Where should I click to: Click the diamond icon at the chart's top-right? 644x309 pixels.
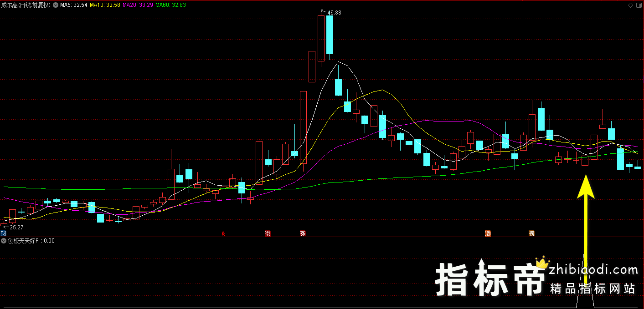pyautogui.click(x=630, y=5)
